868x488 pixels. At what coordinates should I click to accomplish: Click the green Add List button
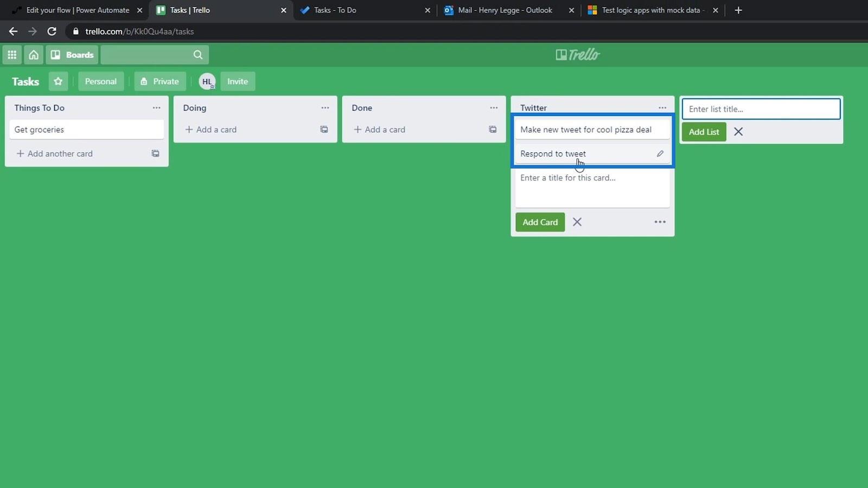(x=704, y=132)
